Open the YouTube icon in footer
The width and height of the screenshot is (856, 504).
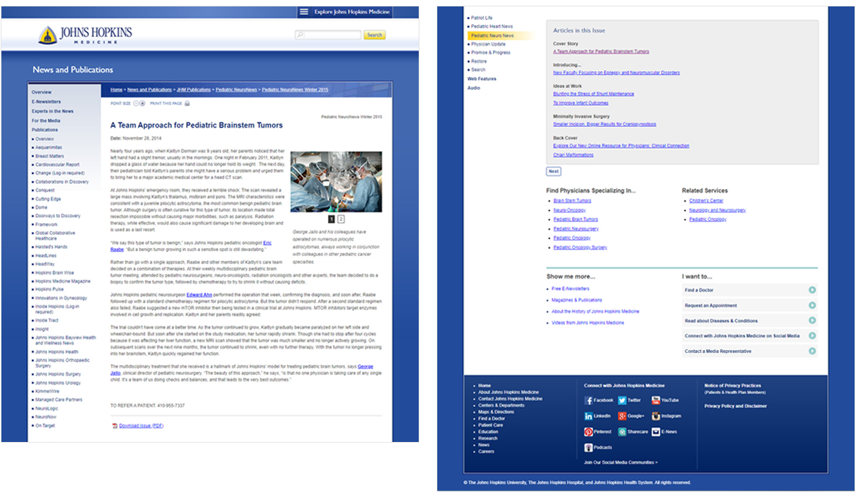(x=656, y=401)
